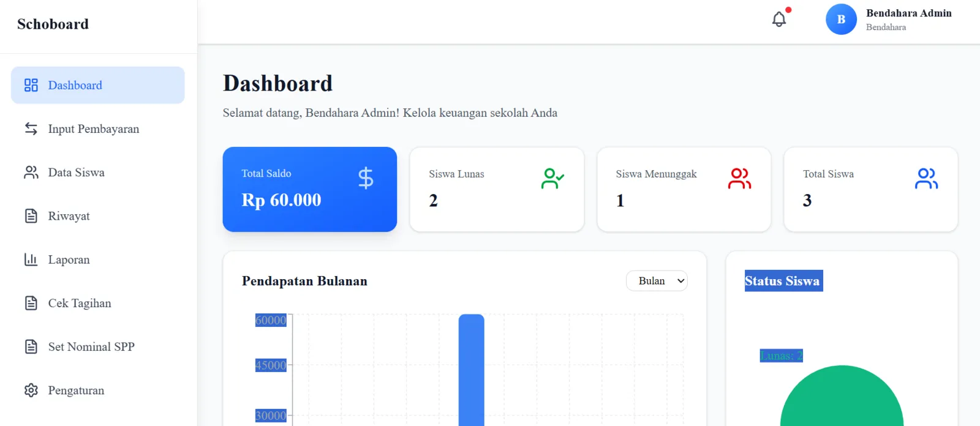Click the blue bar in Pendapatan Bulanan chart
This screenshot has height=426, width=980.
pos(471,370)
